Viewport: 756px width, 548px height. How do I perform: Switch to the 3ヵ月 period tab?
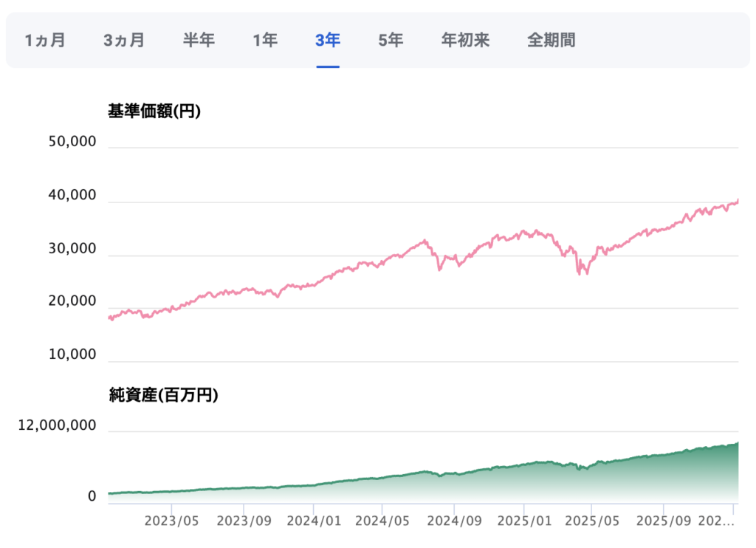[x=124, y=40]
